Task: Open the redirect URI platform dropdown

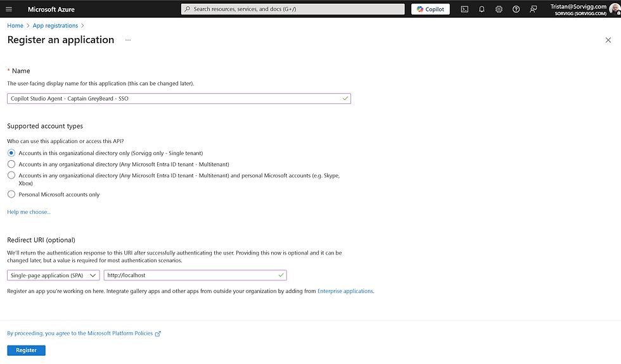Action: 53,275
